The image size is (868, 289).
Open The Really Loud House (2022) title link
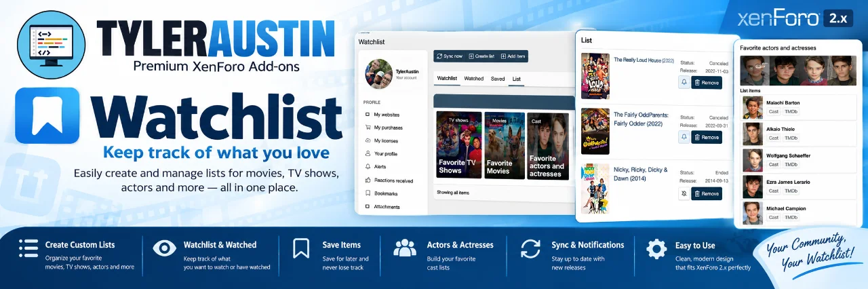pyautogui.click(x=644, y=60)
